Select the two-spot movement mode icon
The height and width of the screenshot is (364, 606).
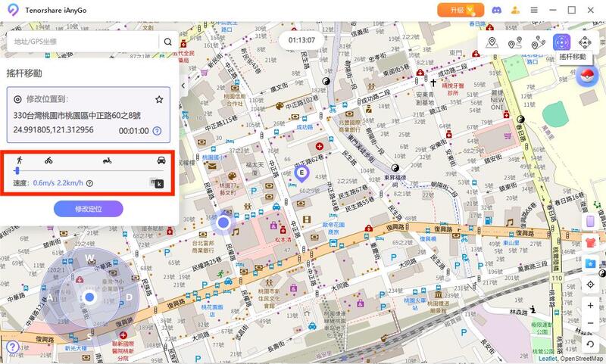(515, 42)
